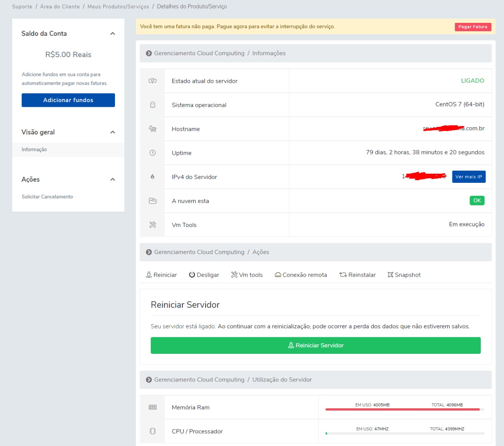Open the Desligar tab
504x446 pixels.
pos(204,275)
